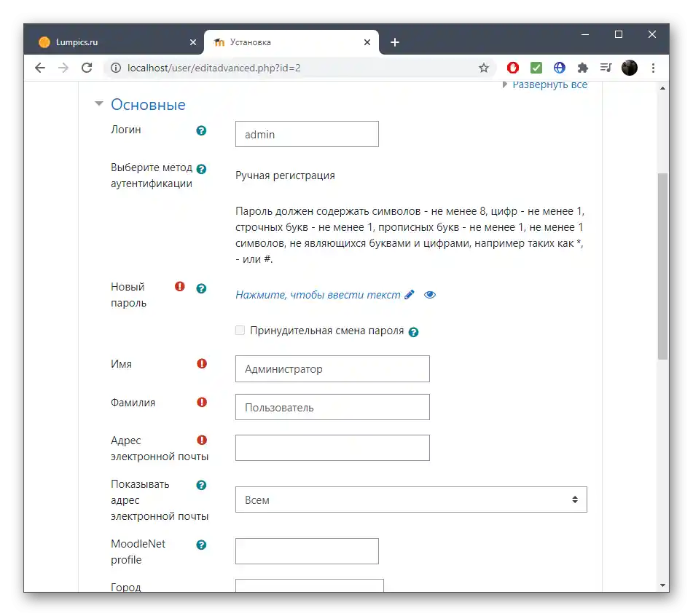Collapse the Основные section triangle
This screenshot has width=693, height=616.
tap(99, 104)
